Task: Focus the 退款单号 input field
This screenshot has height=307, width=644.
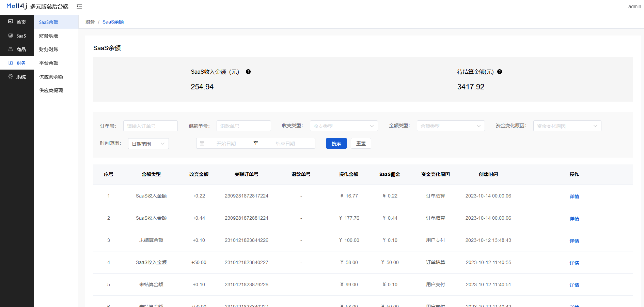Action: click(x=244, y=126)
